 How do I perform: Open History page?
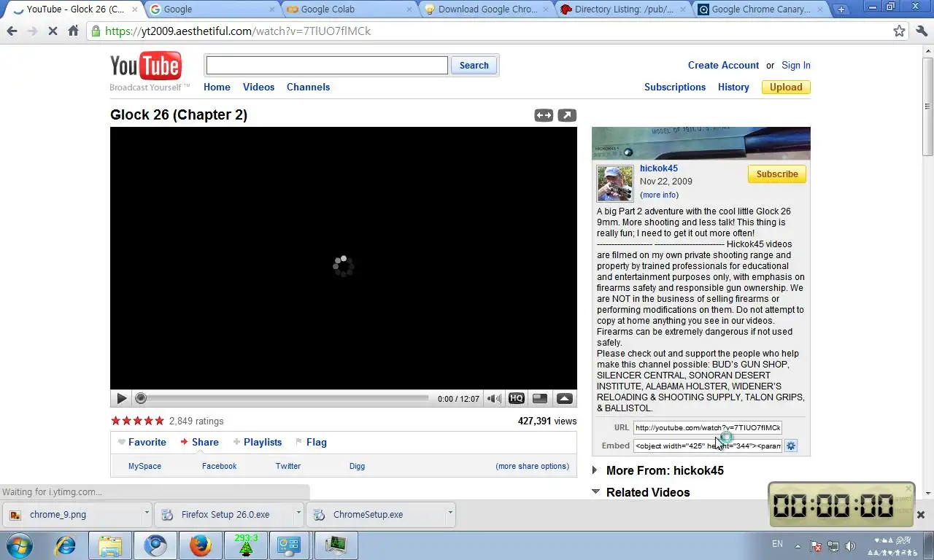[x=733, y=87]
